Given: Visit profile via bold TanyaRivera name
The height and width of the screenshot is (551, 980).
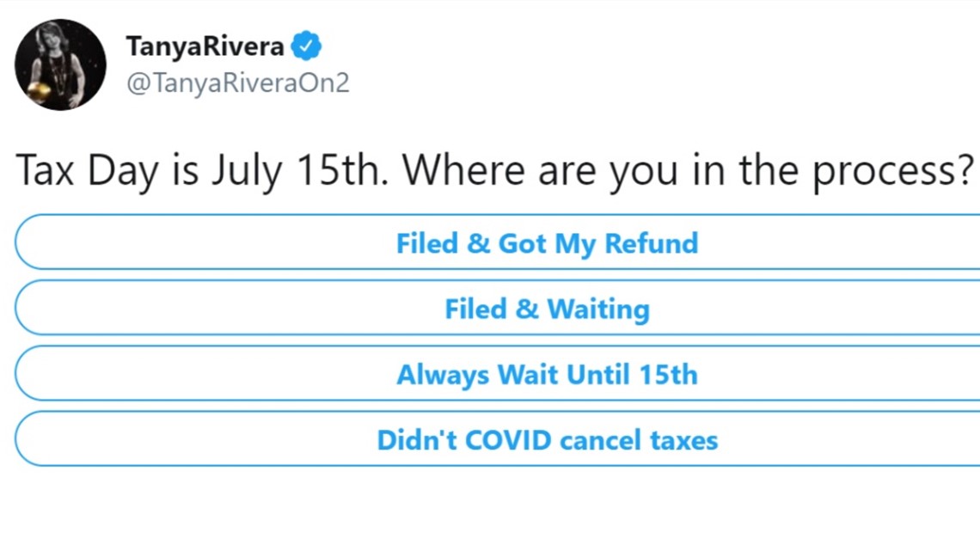Looking at the screenshot, I should 205,46.
